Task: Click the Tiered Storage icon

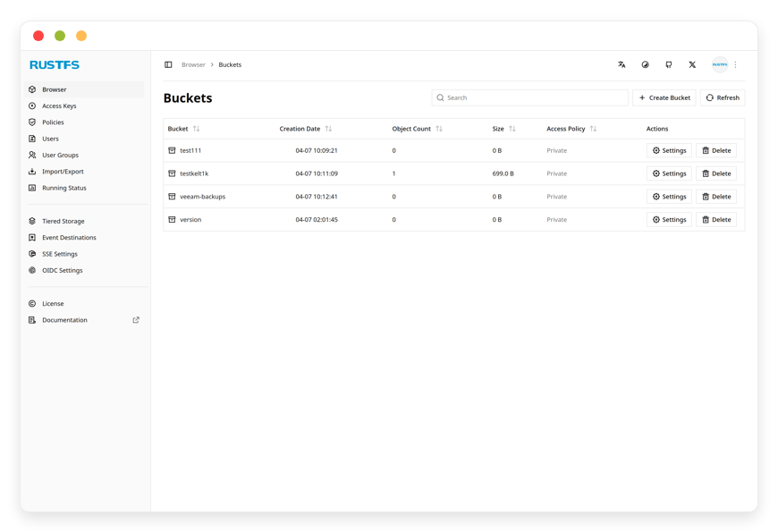Action: pyautogui.click(x=32, y=221)
